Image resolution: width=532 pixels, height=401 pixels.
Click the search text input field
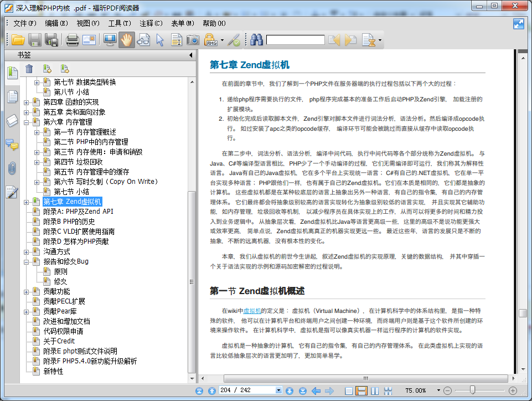(296, 40)
